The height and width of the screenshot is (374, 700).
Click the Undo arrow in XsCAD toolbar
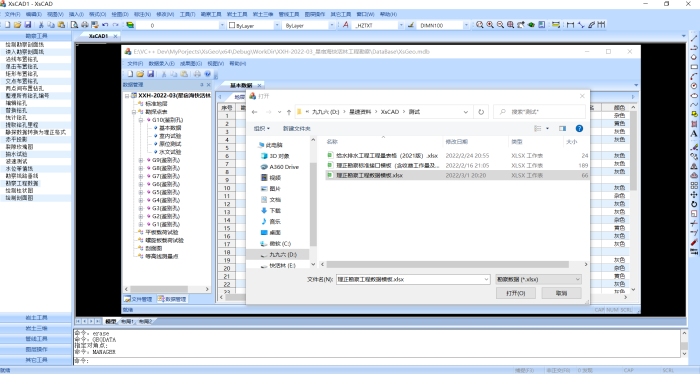[105, 25]
